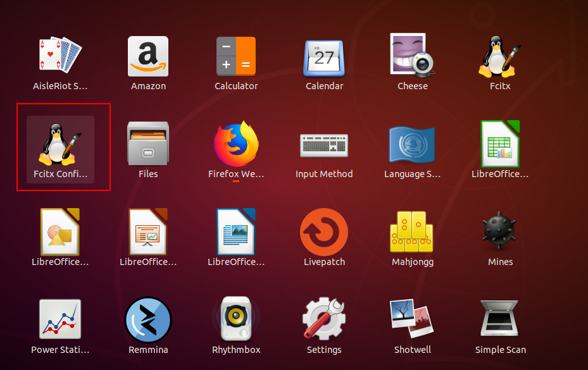Open the Power Statistics app
This screenshot has width=588, height=370.
(x=60, y=319)
